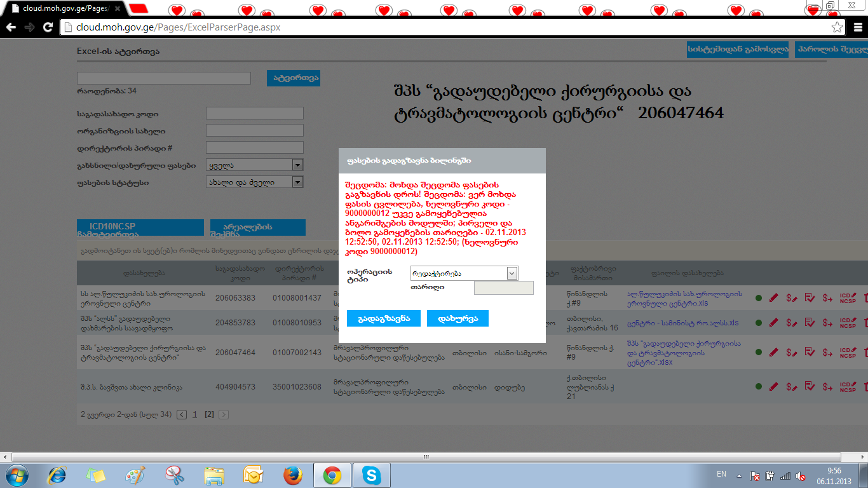The width and height of the screenshot is (868, 488).
Task: Switch to ICD10NCSP upload tab
Action: [140, 227]
